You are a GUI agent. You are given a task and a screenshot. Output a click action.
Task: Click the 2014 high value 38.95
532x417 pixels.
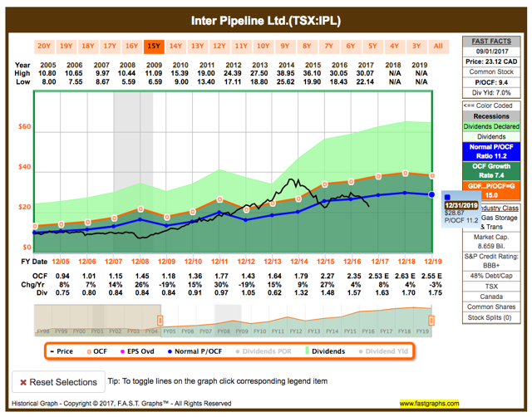click(x=286, y=73)
